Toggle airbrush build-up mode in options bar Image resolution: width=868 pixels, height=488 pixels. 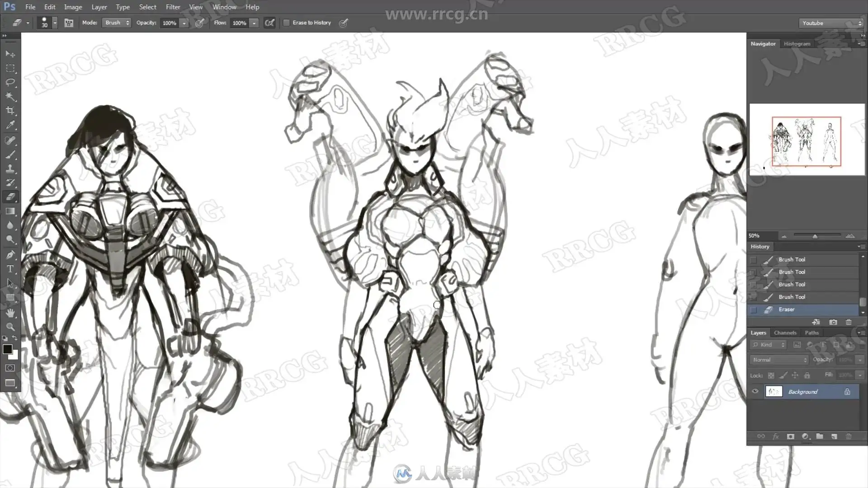(269, 23)
